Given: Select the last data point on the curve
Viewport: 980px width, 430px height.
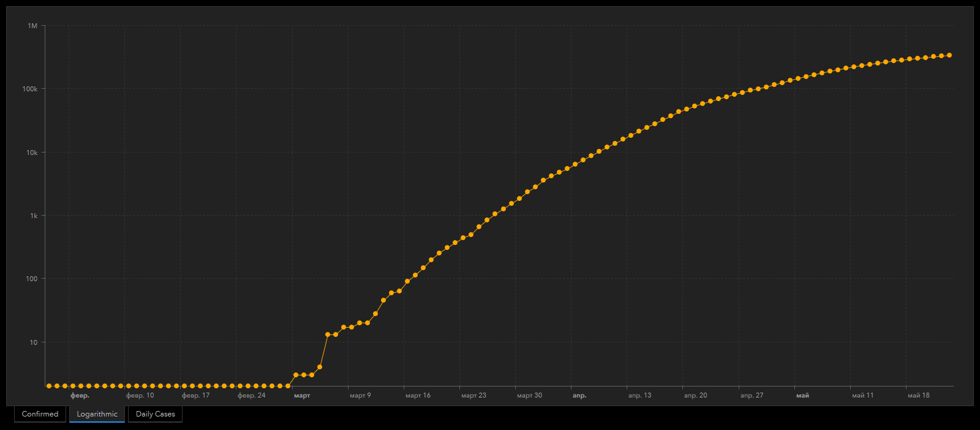Looking at the screenshot, I should coord(949,55).
